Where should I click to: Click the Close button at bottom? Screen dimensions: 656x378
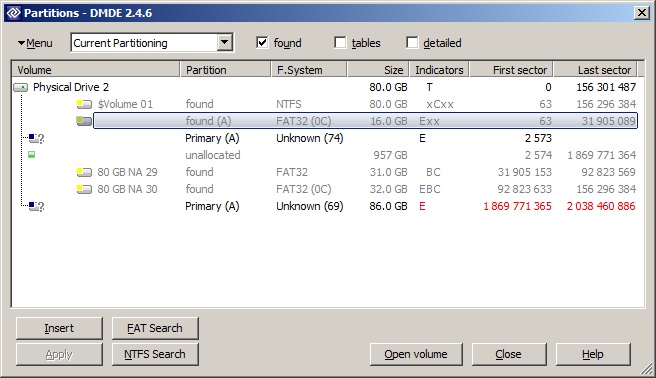coord(509,354)
